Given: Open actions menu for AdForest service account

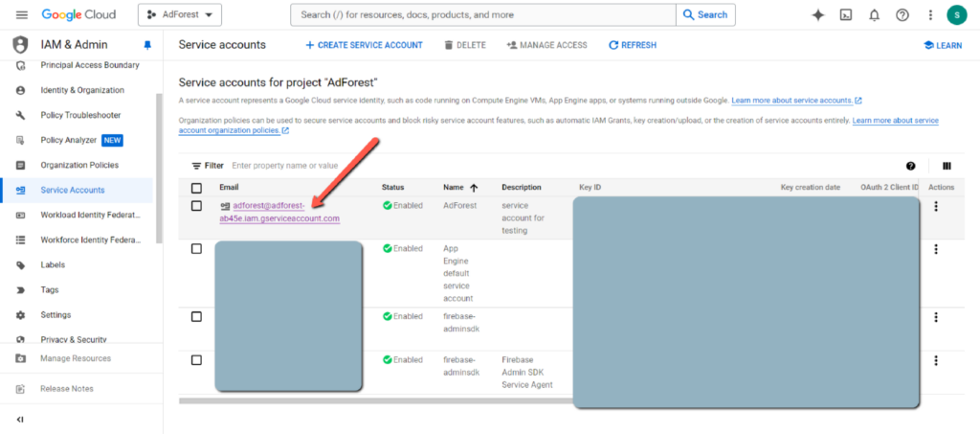Looking at the screenshot, I should click(x=936, y=206).
